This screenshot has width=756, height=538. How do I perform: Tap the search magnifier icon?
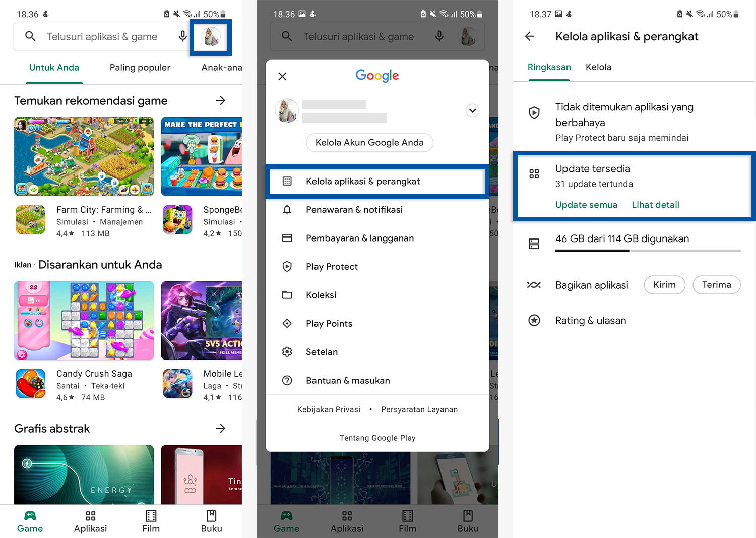pos(30,36)
